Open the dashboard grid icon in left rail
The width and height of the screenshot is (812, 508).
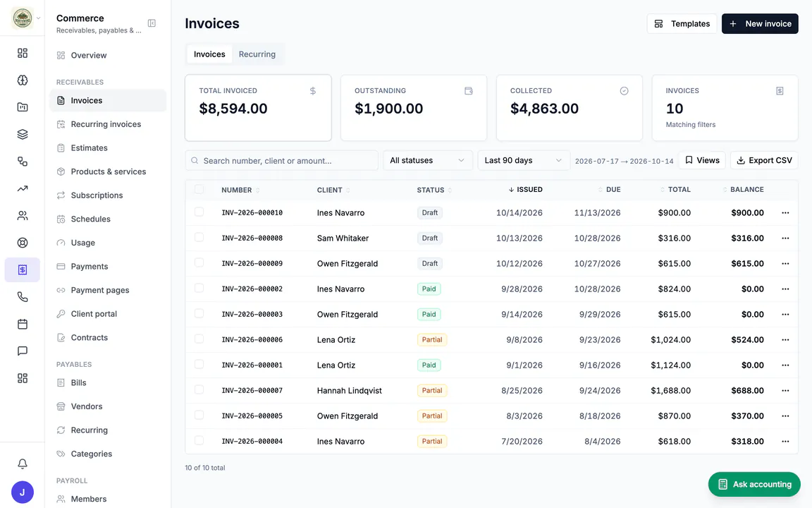[x=23, y=53]
